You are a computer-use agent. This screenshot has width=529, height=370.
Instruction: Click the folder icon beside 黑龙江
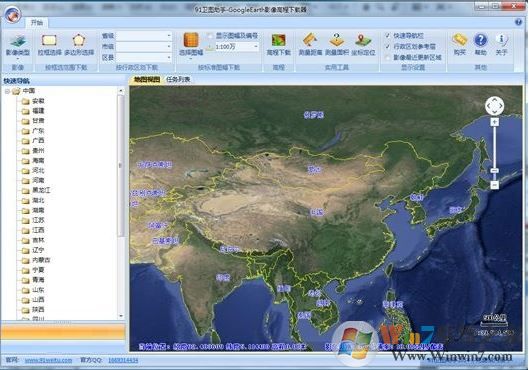click(26, 191)
